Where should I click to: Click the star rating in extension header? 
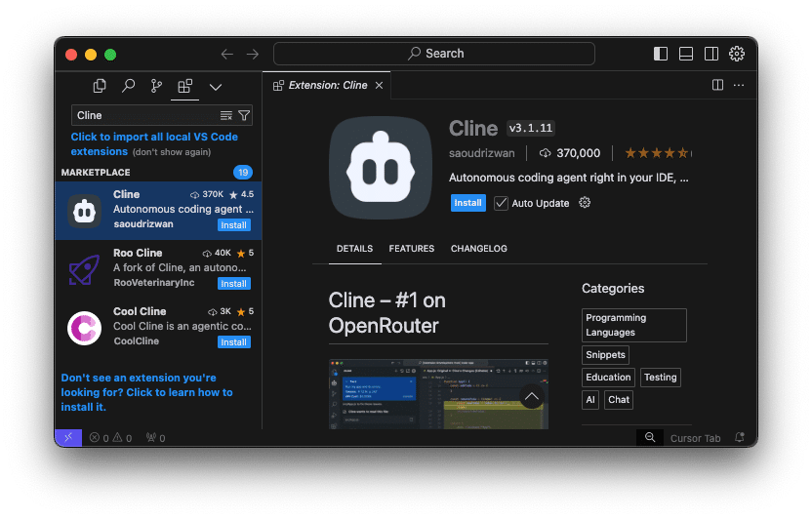[x=657, y=153]
